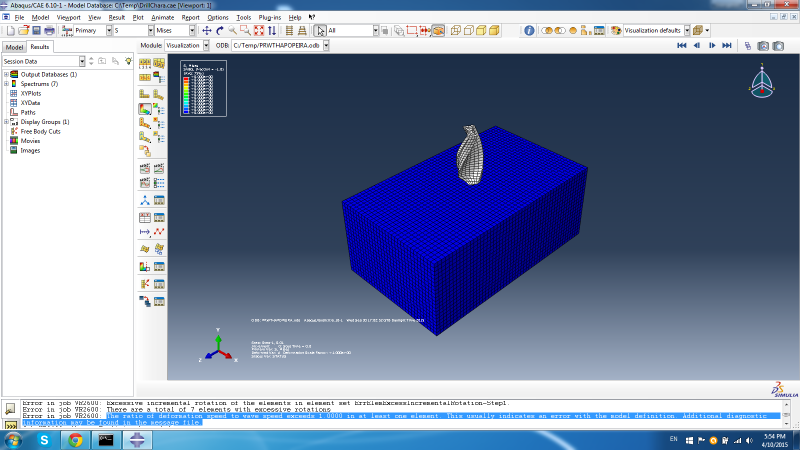Switch to the Model tab
The width and height of the screenshot is (800, 450).
tap(14, 47)
